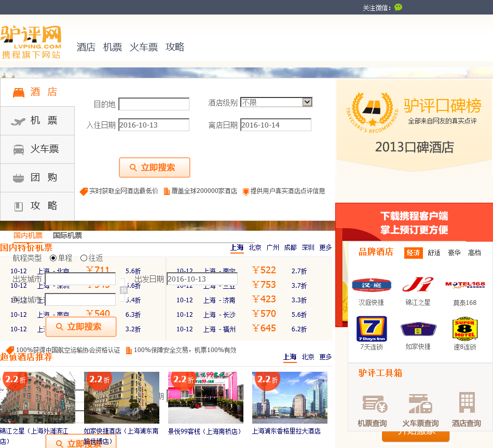Open 火车票 in the top navigation

(x=144, y=47)
